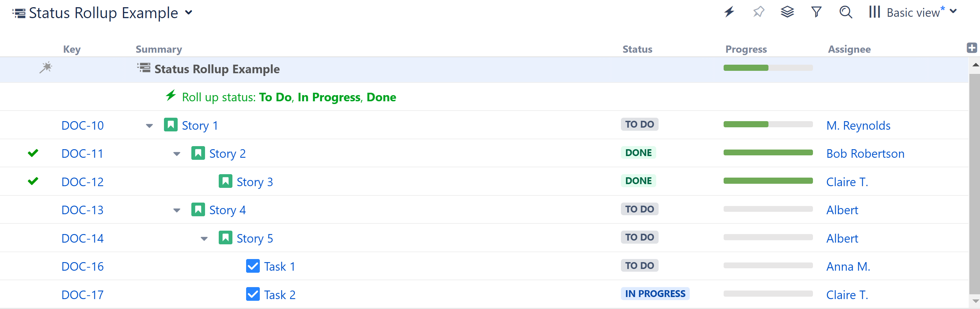Open the DOC-10 issue link
Viewport: 980px width, 309px height.
pos(82,126)
